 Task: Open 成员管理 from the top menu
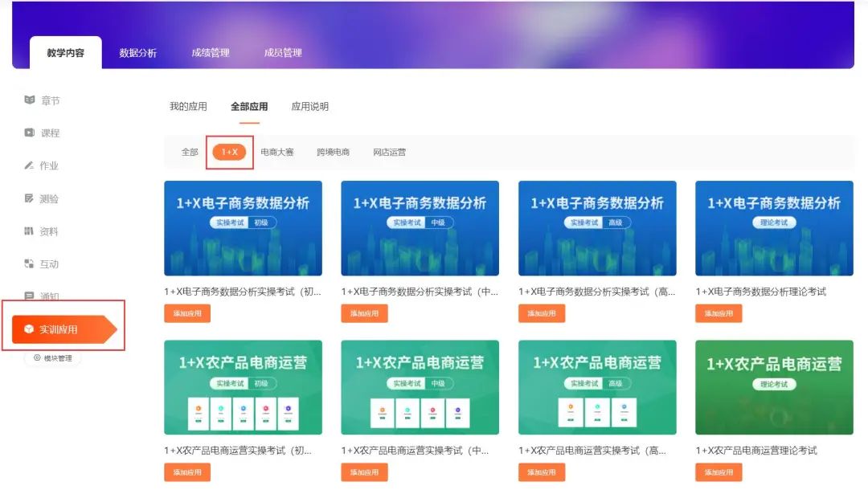(283, 52)
